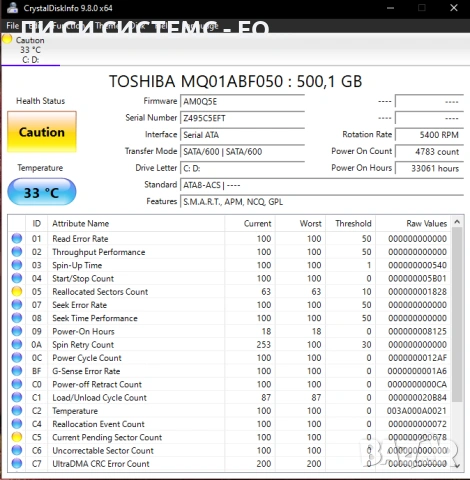
Task: Click the vertical scrollbar thumb in the SMART list
Action: coord(457,314)
